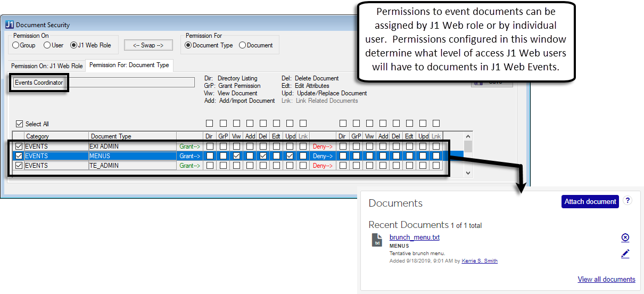Click the Events Coordinator role field
Screen dimensions: 644x294
pos(104,83)
